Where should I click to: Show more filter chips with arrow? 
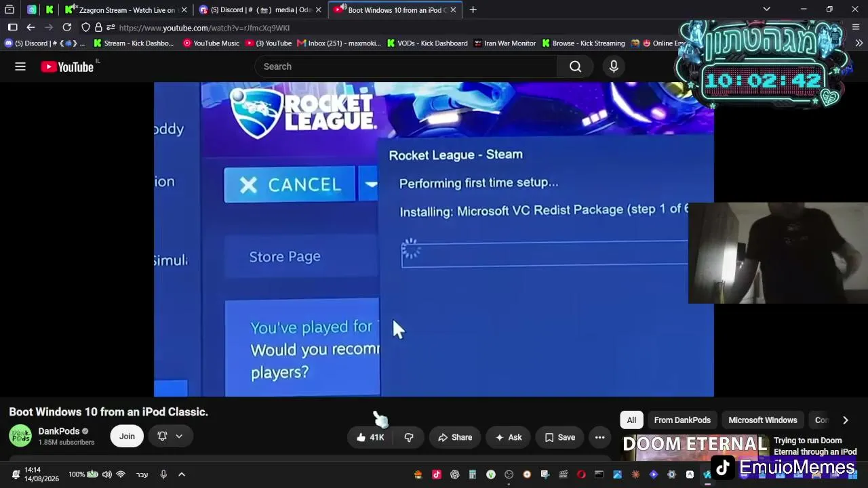pyautogui.click(x=845, y=420)
